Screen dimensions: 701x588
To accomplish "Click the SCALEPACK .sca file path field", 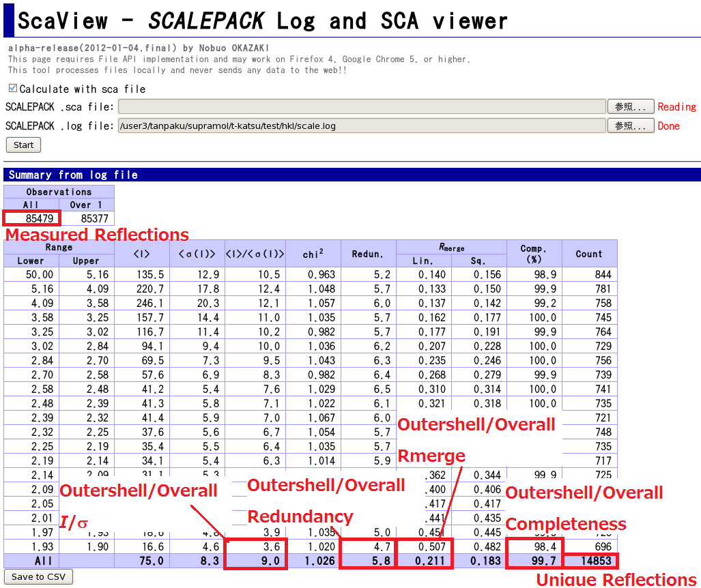I will pos(362,106).
